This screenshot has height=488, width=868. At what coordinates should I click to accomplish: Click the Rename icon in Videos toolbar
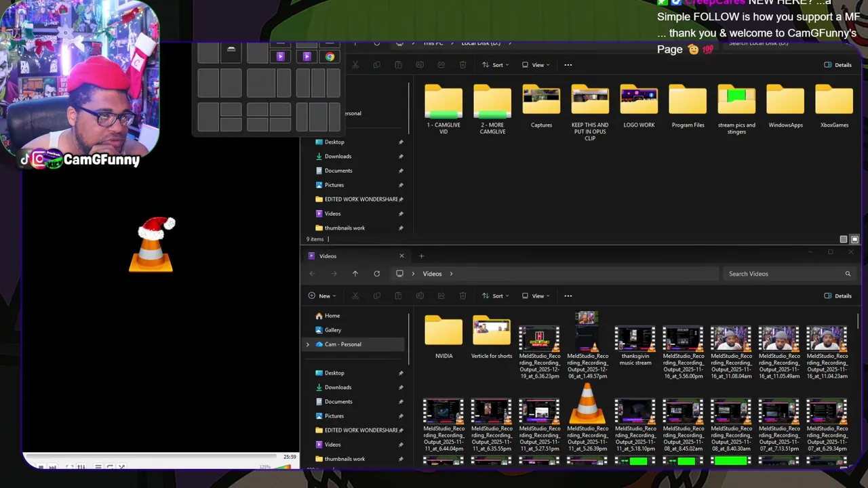[420, 296]
